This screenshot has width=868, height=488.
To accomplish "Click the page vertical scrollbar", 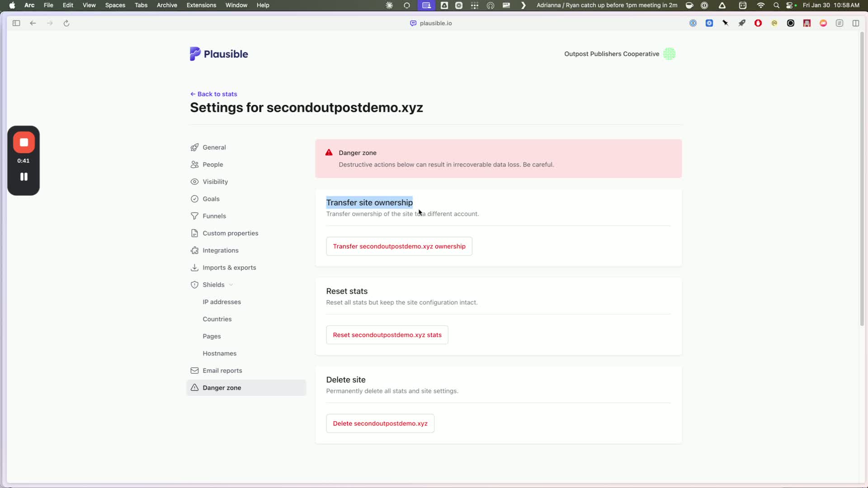I will (x=862, y=178).
